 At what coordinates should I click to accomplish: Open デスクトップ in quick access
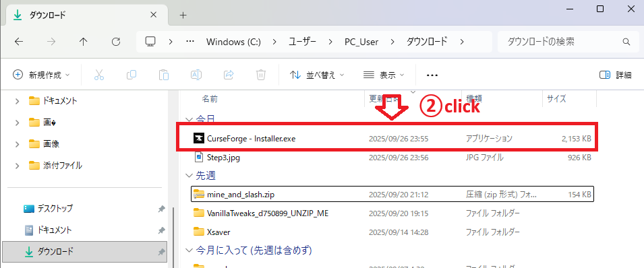55,209
